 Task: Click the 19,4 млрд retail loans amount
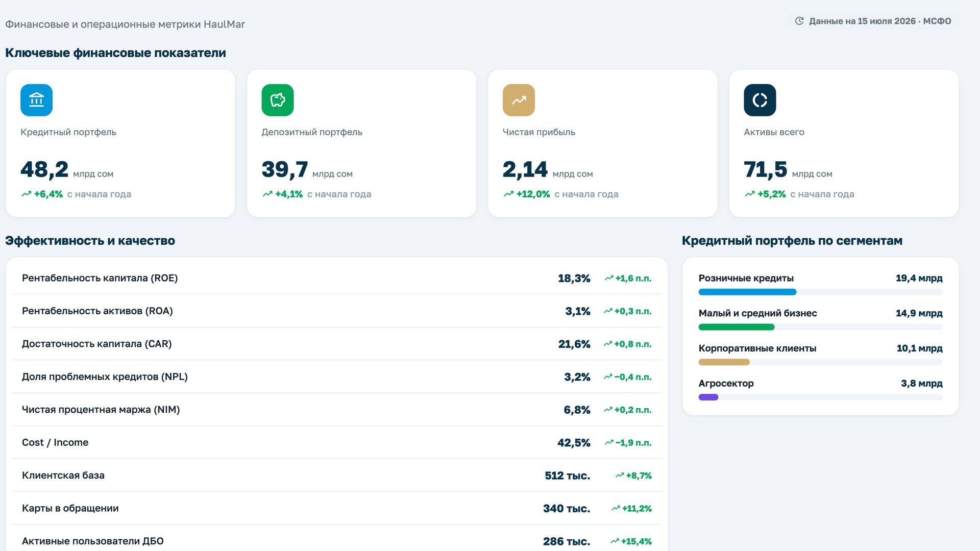919,278
